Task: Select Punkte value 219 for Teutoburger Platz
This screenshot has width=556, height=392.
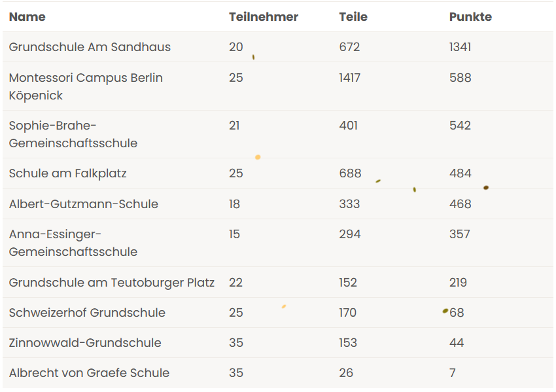Action: pyautogui.click(x=458, y=283)
